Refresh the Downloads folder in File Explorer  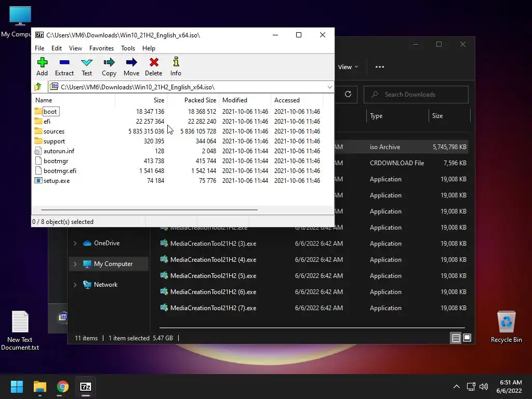pyautogui.click(x=348, y=95)
